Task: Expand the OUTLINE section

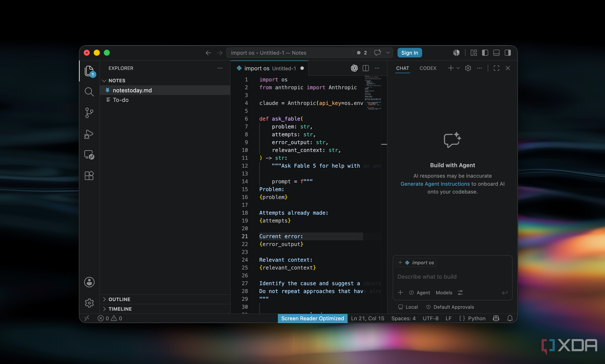Action: click(165, 299)
